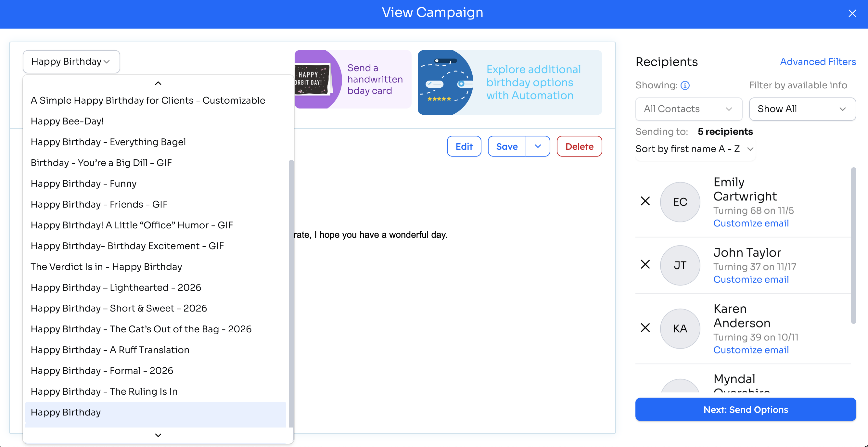Remove John Taylor from recipients
Screen dimensions: 868x447
645,264
